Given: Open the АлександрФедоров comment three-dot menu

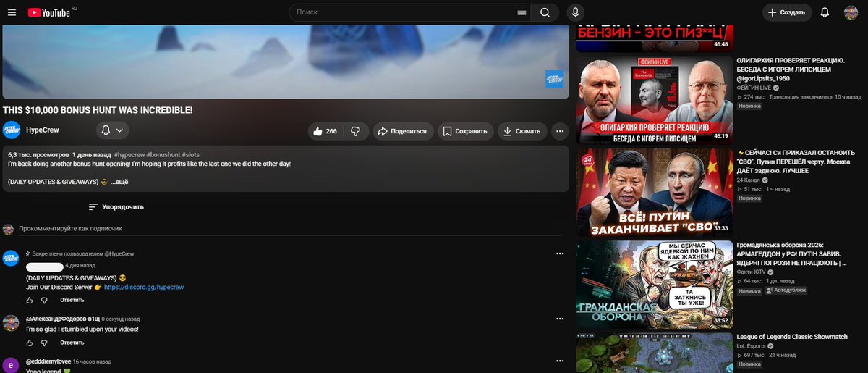Looking at the screenshot, I should pos(560,319).
